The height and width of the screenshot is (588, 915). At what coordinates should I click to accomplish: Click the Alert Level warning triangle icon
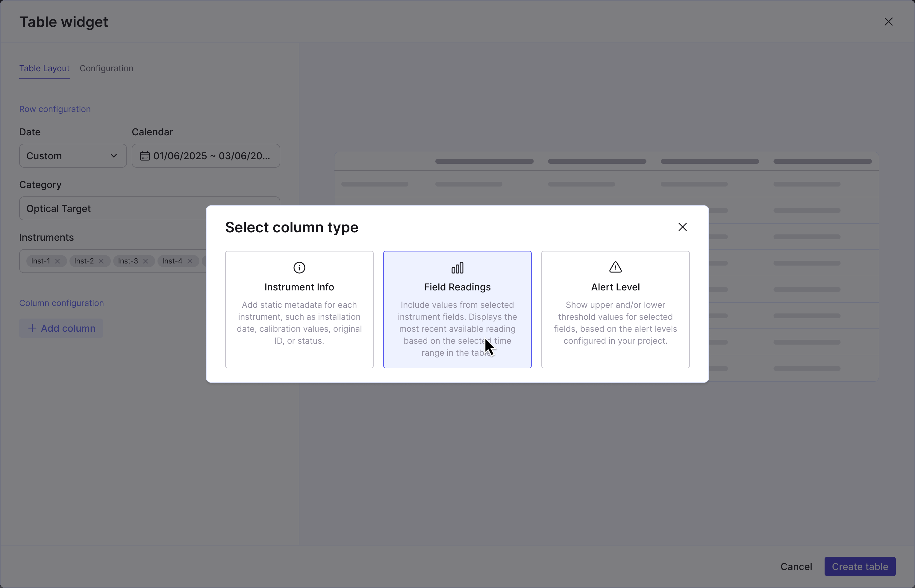(615, 267)
